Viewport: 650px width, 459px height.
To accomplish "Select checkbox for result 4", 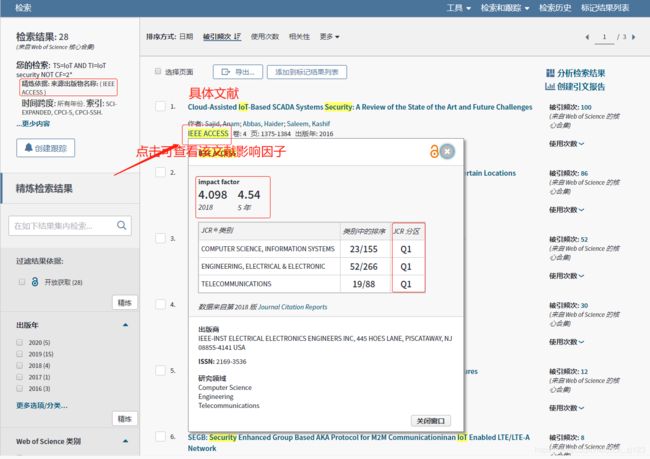I will coord(160,304).
